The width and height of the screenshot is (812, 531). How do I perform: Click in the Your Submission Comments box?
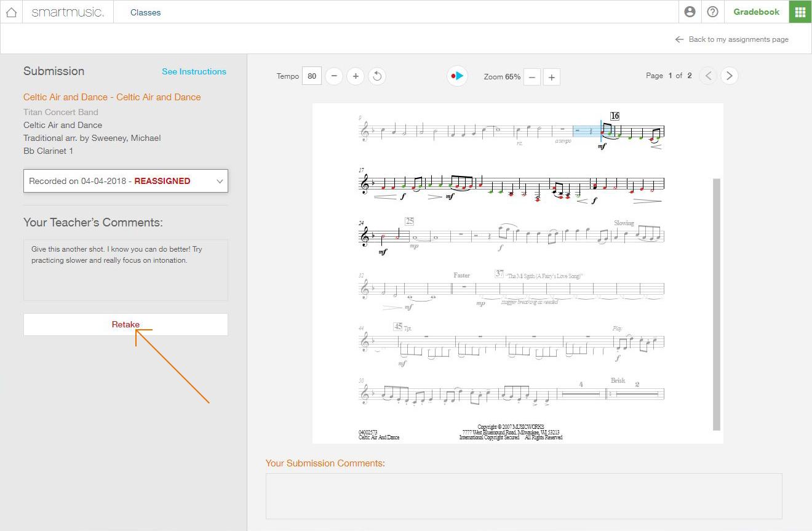[523, 496]
